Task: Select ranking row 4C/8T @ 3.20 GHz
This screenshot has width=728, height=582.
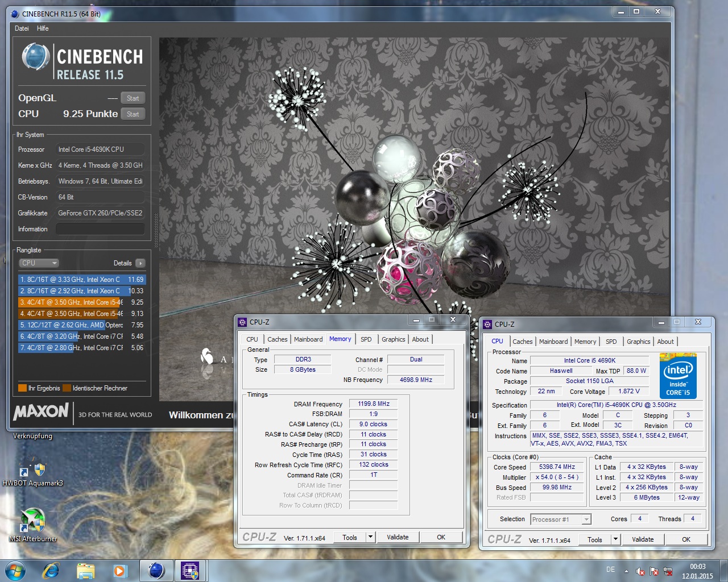Action: 82,336
